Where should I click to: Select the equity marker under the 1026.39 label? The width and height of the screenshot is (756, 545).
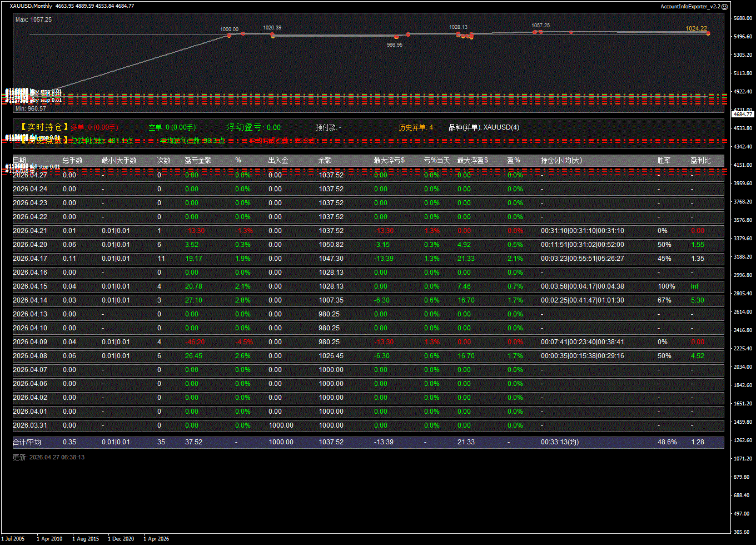coord(272,35)
